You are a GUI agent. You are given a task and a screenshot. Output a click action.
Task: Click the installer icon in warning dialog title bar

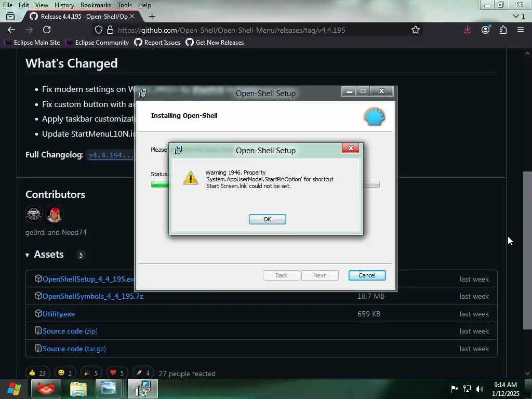[178, 150]
